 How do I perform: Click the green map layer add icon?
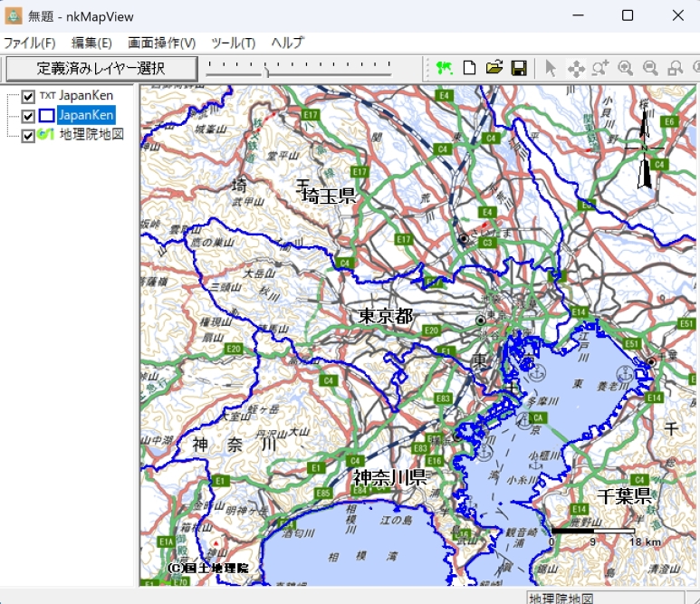tap(444, 68)
